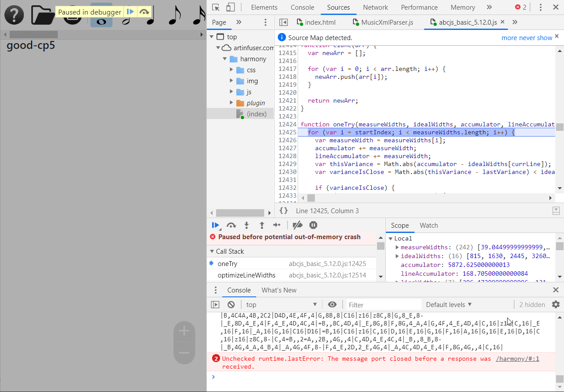Open the DevTools customize three-dot menu
This screenshot has height=392, width=564.
tap(541, 7)
